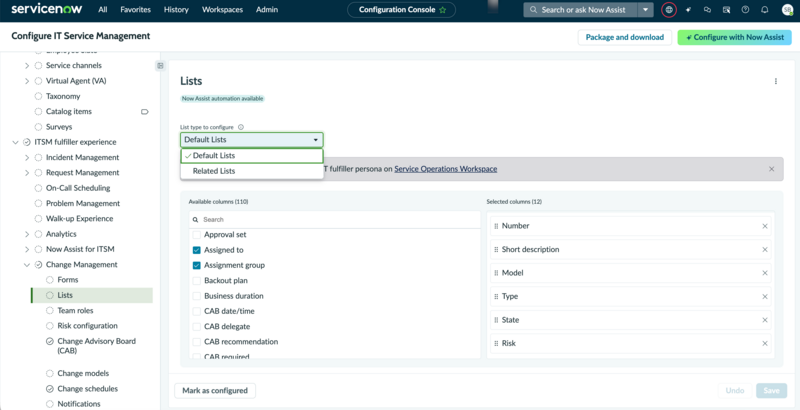Click Configure with Now Assist button

coord(734,37)
